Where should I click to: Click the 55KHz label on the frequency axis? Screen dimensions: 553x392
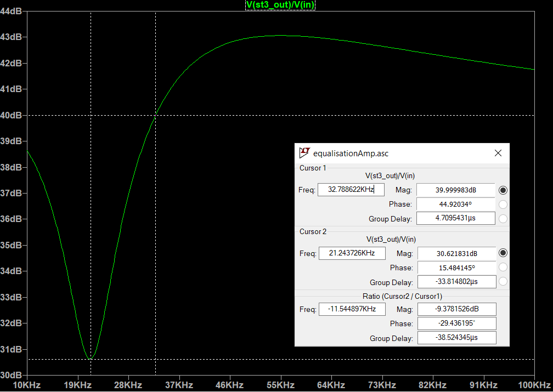[280, 385]
